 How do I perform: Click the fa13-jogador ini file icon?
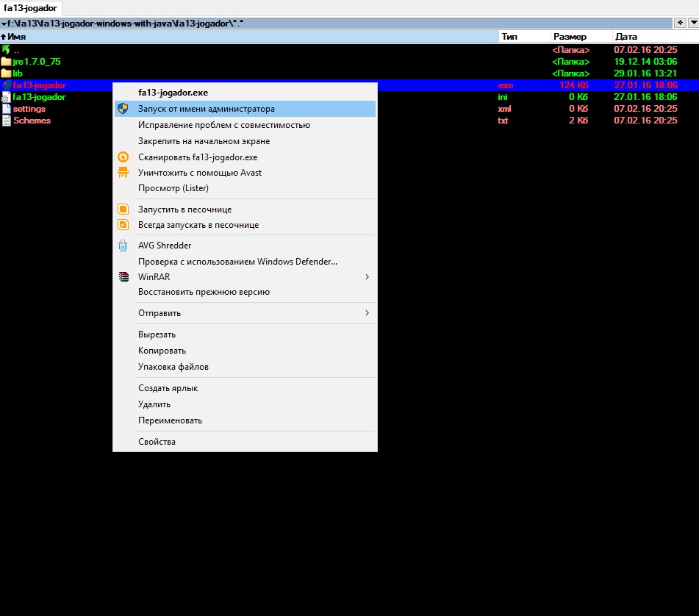[x=6, y=97]
